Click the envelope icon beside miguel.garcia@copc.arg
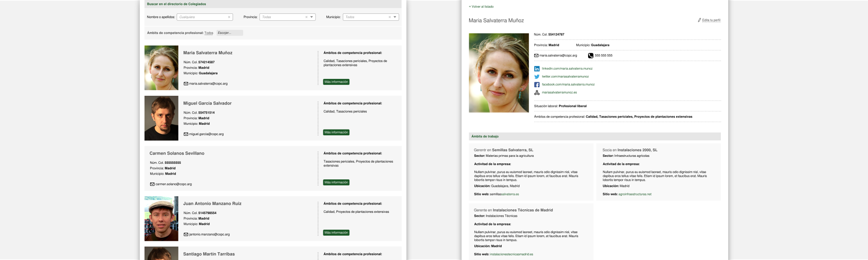 pos(186,134)
